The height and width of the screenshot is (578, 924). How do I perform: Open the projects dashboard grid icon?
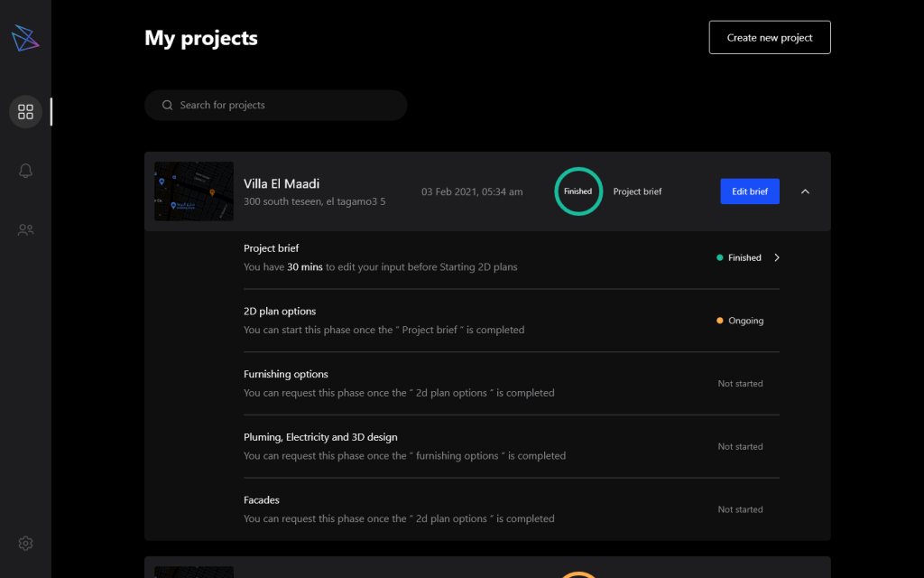coord(25,112)
